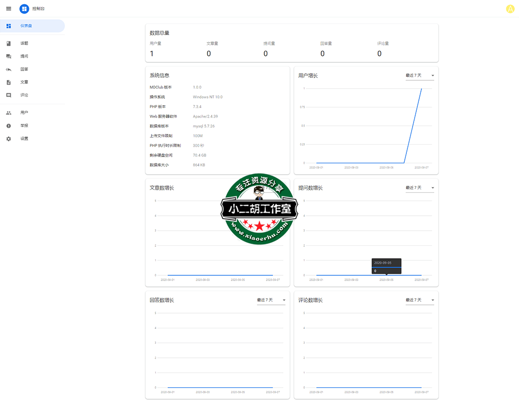Click the 控制台 title text
Viewport: 519px width, 420px height.
(39, 9)
